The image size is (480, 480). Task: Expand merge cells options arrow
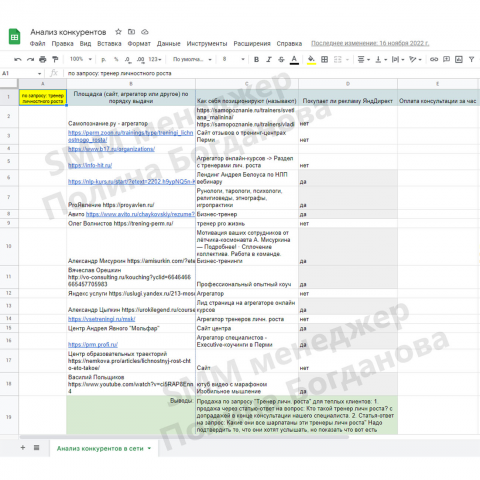[x=347, y=60]
